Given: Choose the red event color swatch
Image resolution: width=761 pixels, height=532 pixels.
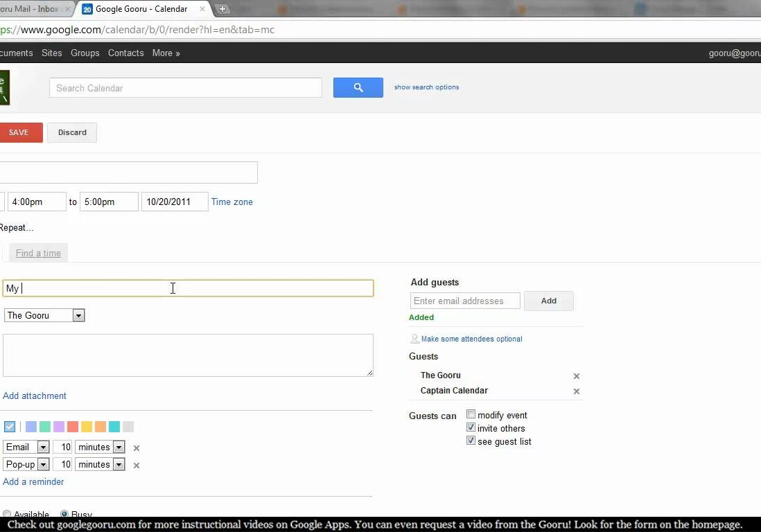Looking at the screenshot, I should pos(73,426).
